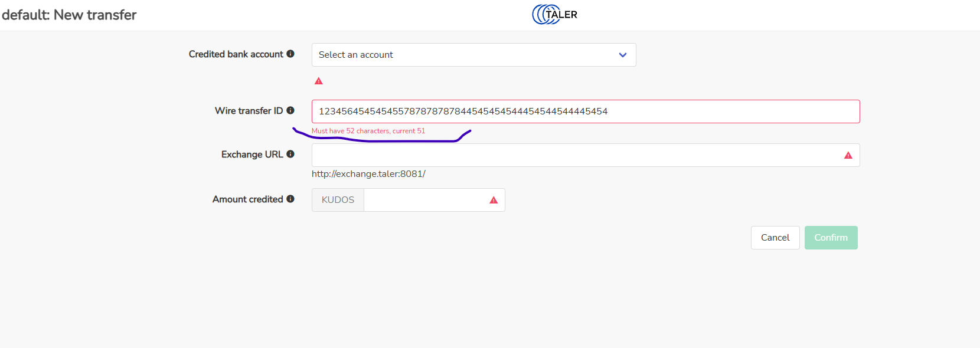The width and height of the screenshot is (980, 348).
Task: Click the exchange.taler:8081 hint text
Action: pos(368,174)
